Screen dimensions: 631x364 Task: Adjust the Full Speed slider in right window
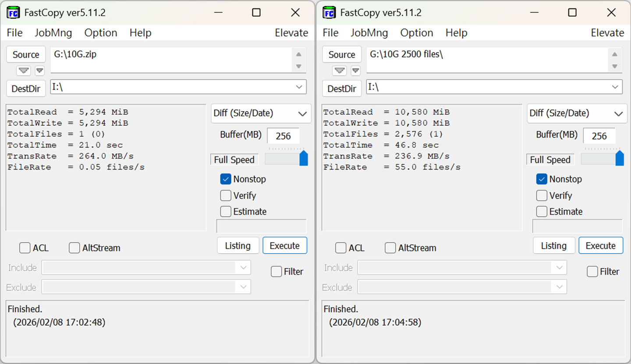pos(620,159)
